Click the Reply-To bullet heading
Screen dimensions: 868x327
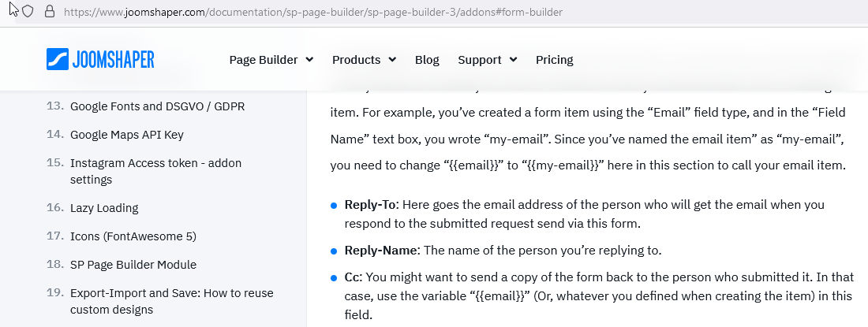pos(370,204)
